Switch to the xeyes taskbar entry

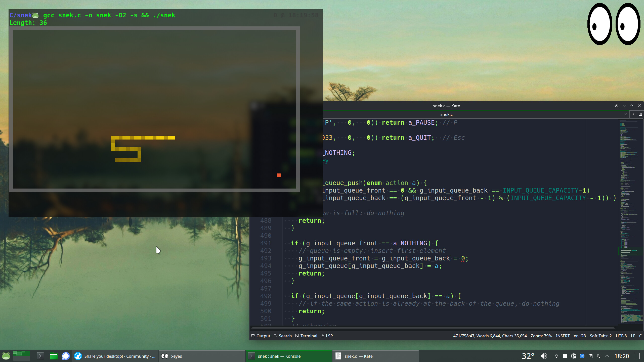[x=202, y=356]
